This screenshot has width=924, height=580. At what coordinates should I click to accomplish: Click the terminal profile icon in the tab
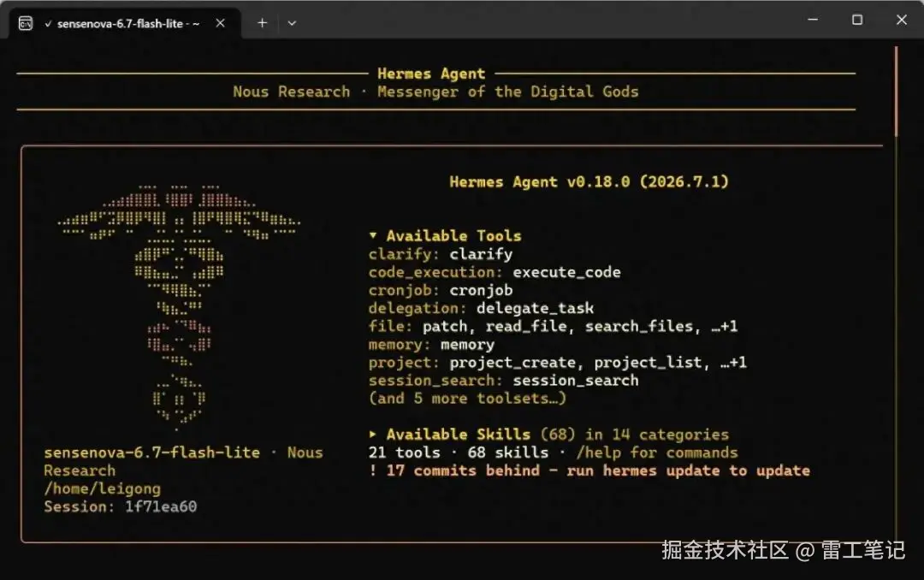coord(26,24)
